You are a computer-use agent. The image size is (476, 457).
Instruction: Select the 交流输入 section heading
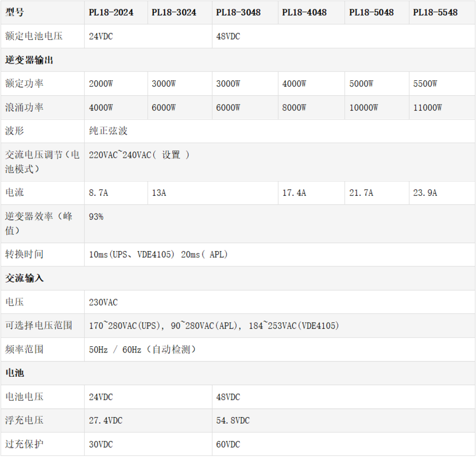24,278
